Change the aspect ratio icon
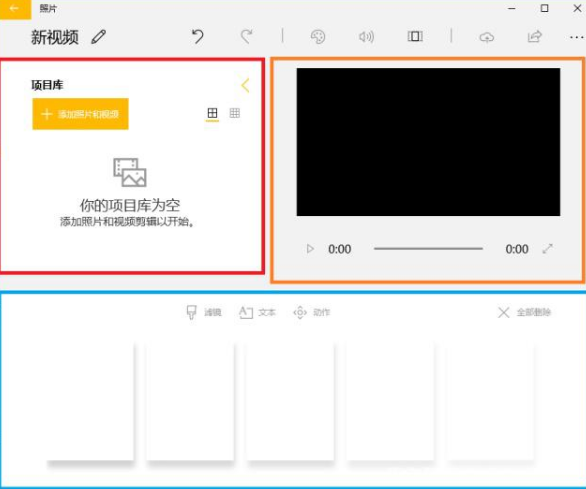This screenshot has width=586, height=489. point(415,36)
